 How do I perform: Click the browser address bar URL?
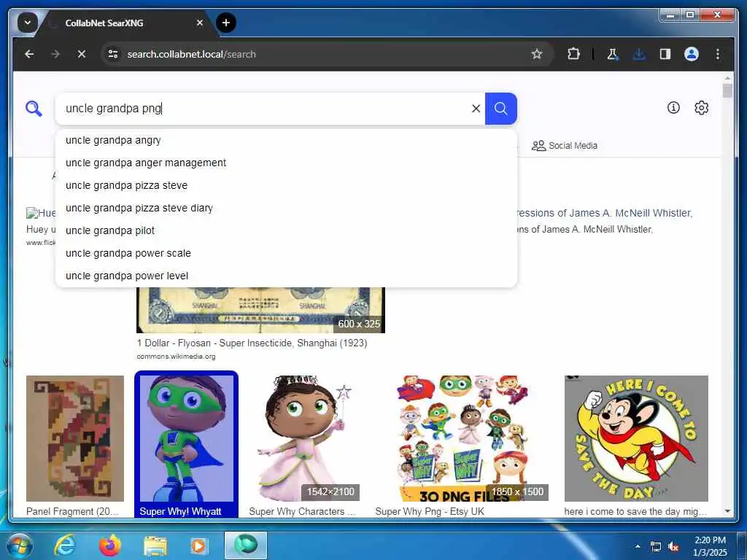coord(192,54)
